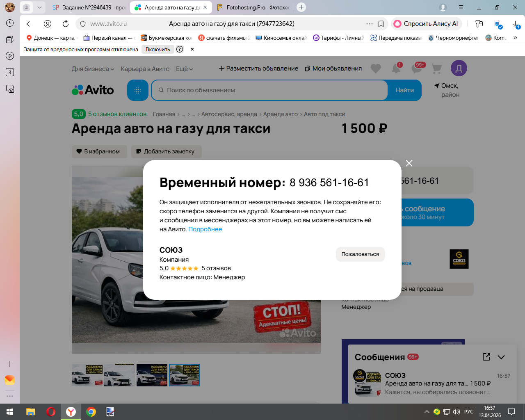Open history clock icon in sidebar
Viewport: 525px width, 420px height.
10,23
